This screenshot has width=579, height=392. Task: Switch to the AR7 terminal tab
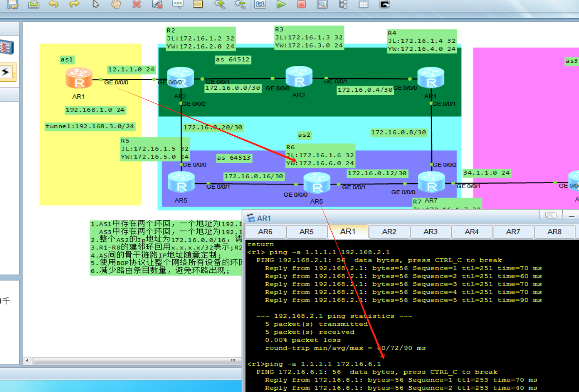point(513,232)
